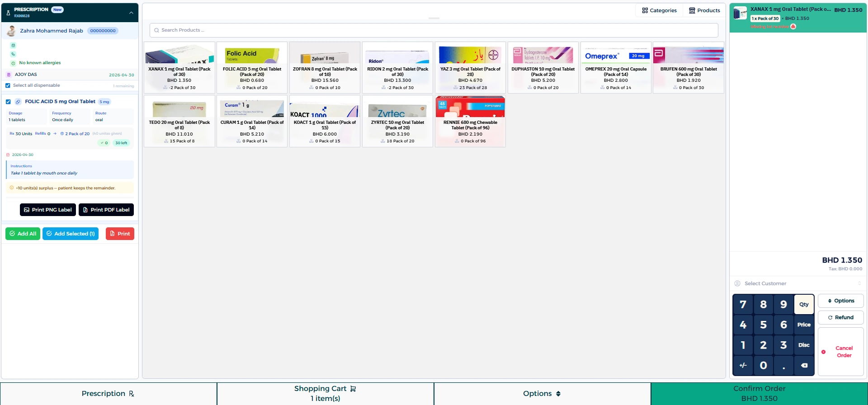The width and height of the screenshot is (868, 405).
Task: Click the keypad backspace icon
Action: (x=804, y=366)
